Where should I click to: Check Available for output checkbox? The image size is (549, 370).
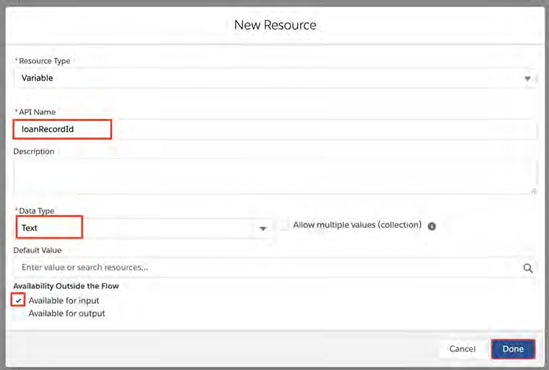point(18,314)
